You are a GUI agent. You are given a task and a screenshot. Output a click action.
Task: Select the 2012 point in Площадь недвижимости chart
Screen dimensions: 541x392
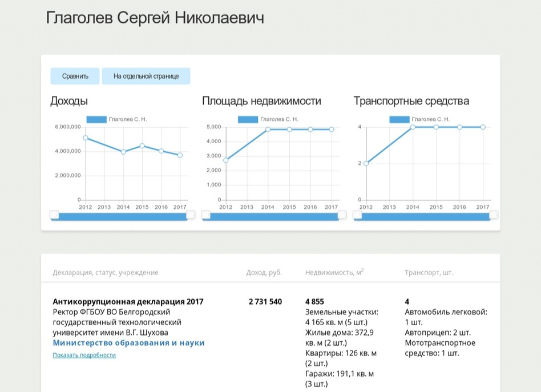click(x=226, y=160)
